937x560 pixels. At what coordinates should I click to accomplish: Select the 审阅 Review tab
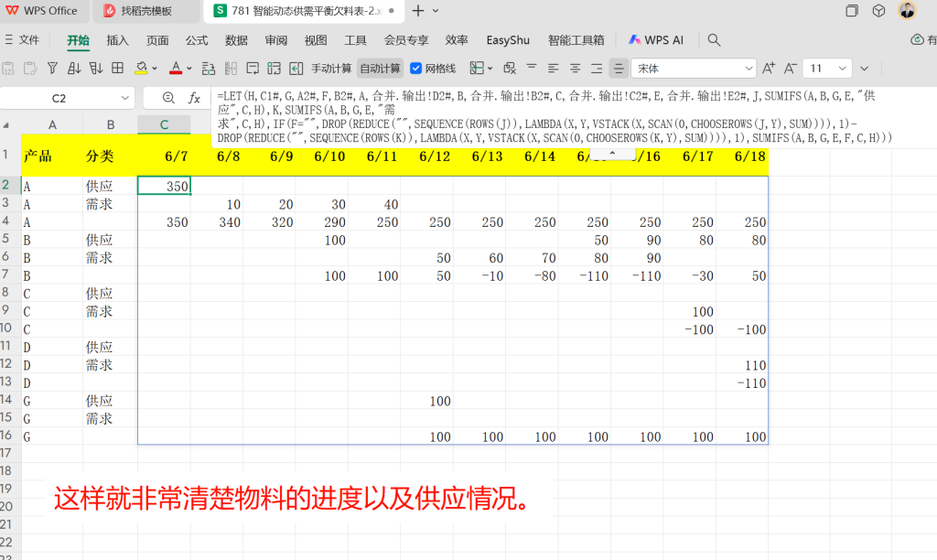pyautogui.click(x=276, y=40)
